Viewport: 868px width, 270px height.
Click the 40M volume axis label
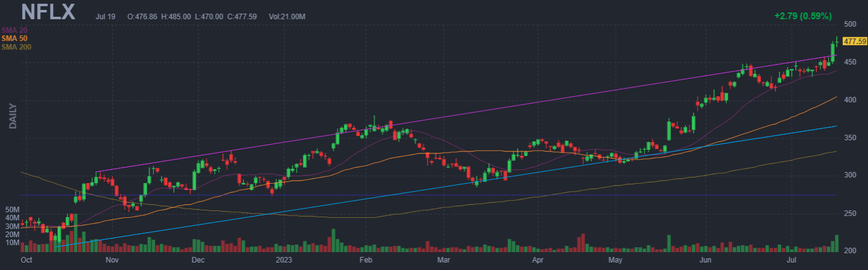(x=12, y=218)
